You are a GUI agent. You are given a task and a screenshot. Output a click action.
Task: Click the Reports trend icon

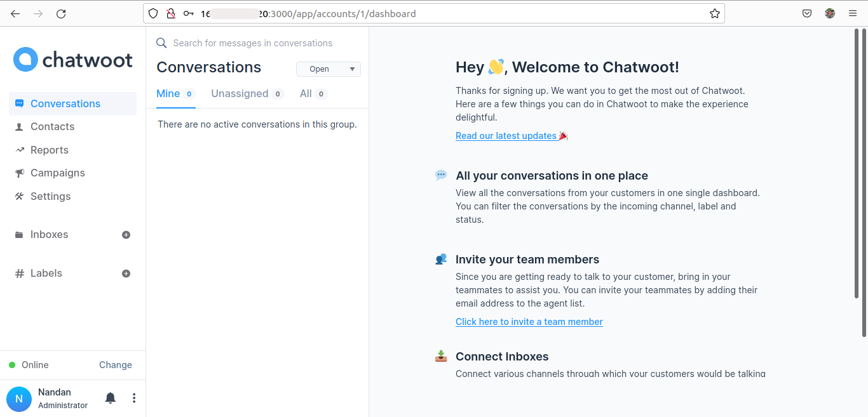pos(19,150)
